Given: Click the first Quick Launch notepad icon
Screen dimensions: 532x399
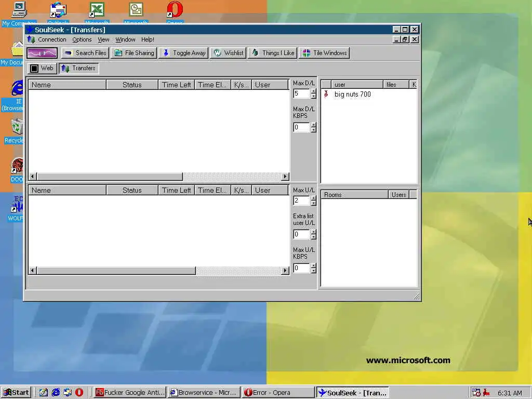Looking at the screenshot, I should point(44,393).
